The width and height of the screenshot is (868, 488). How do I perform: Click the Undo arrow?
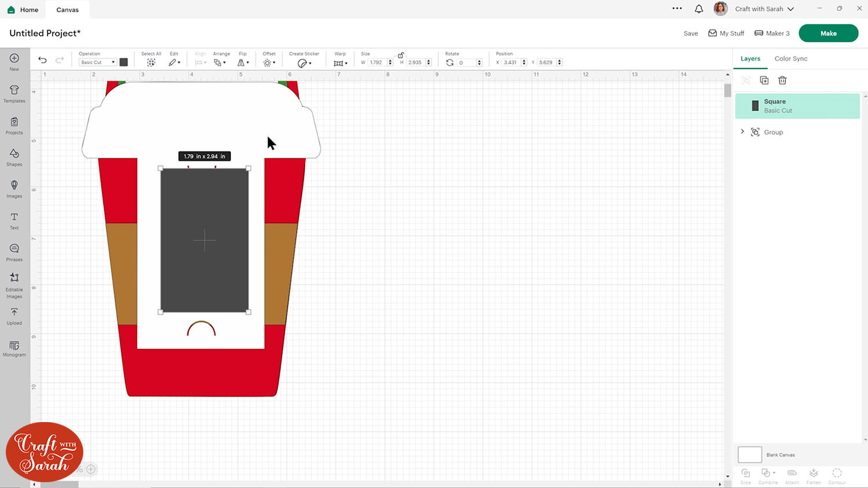click(42, 60)
